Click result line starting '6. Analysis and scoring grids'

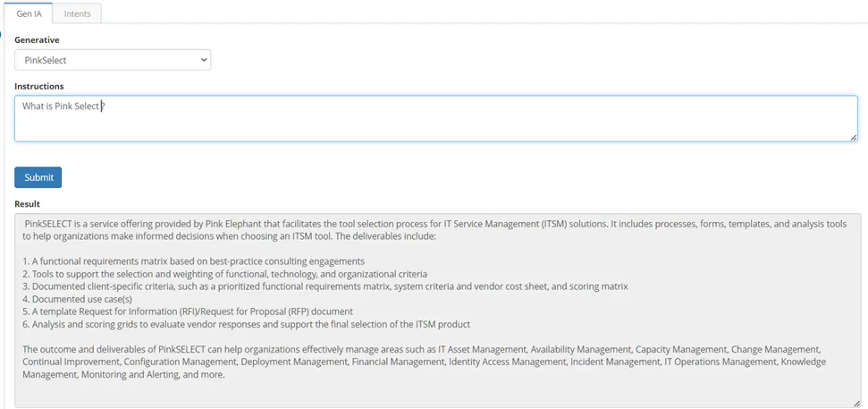(x=247, y=324)
